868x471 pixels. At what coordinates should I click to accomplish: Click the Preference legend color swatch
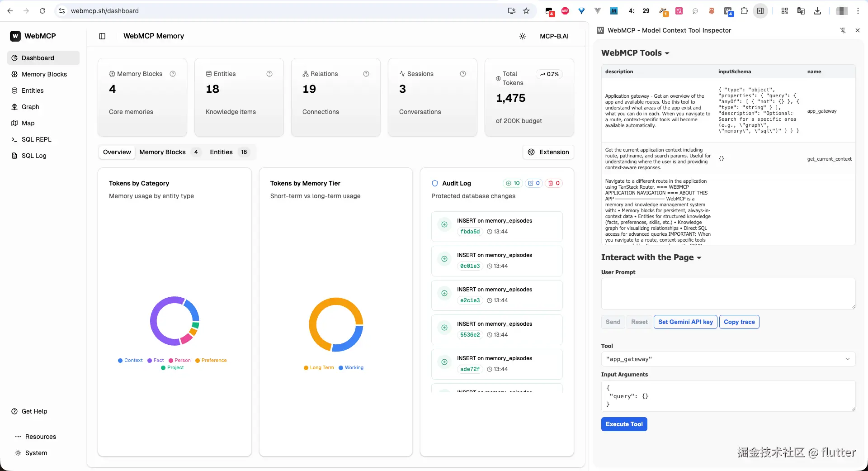[198, 361]
